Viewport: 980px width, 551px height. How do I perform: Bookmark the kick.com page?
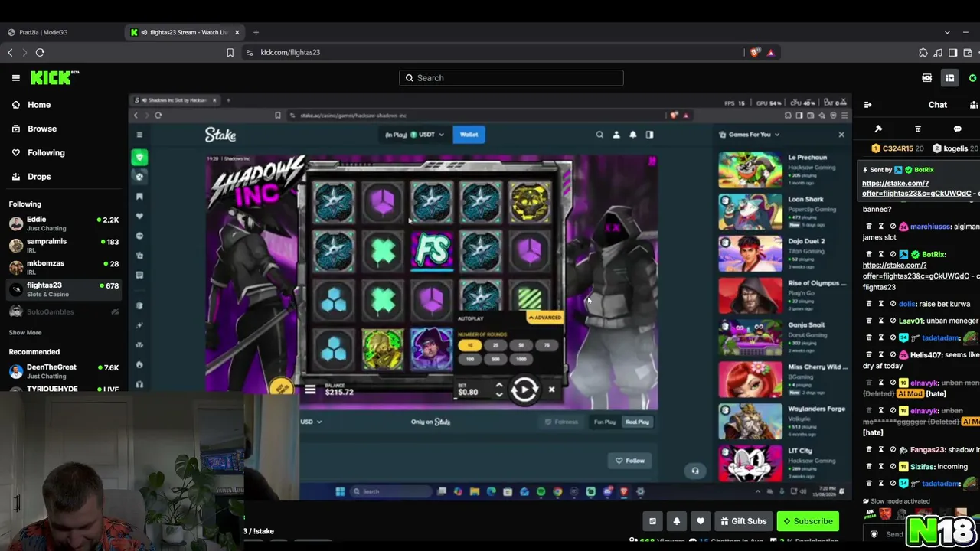point(230,52)
